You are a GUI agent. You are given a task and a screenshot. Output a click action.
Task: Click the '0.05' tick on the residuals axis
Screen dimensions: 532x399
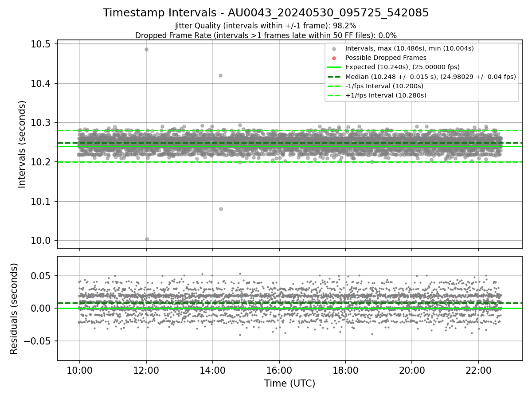42,276
